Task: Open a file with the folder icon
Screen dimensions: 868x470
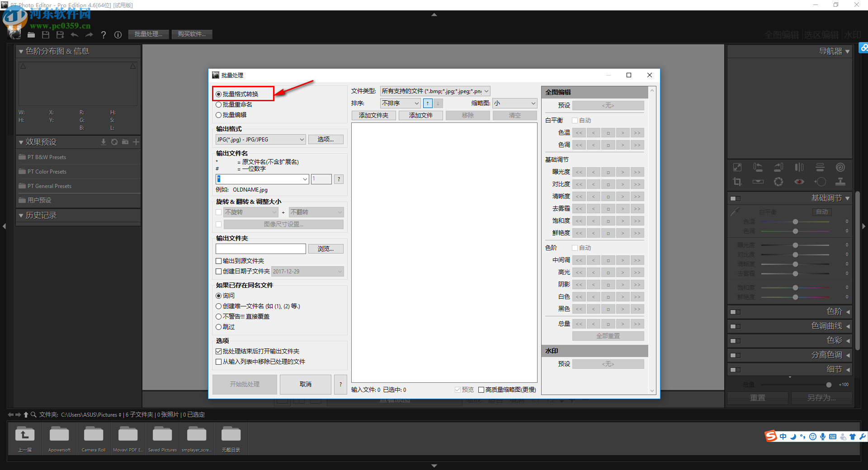Action: tap(31, 35)
